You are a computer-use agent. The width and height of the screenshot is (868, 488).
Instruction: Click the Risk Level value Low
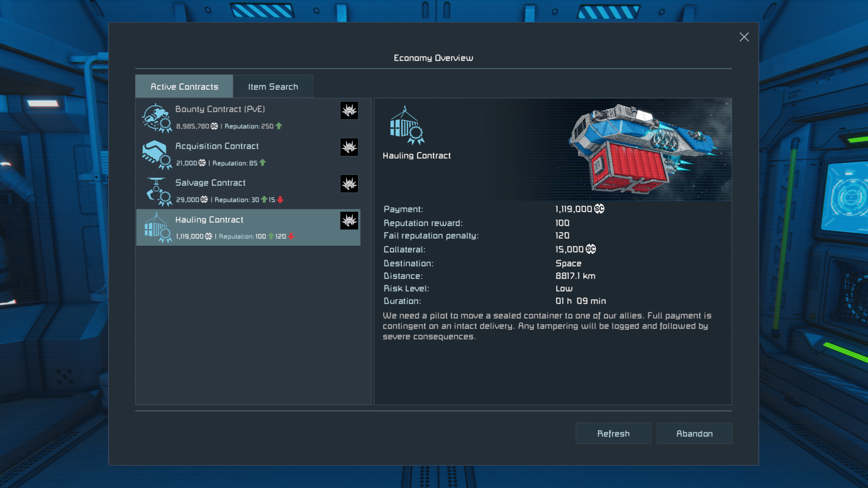[564, 288]
